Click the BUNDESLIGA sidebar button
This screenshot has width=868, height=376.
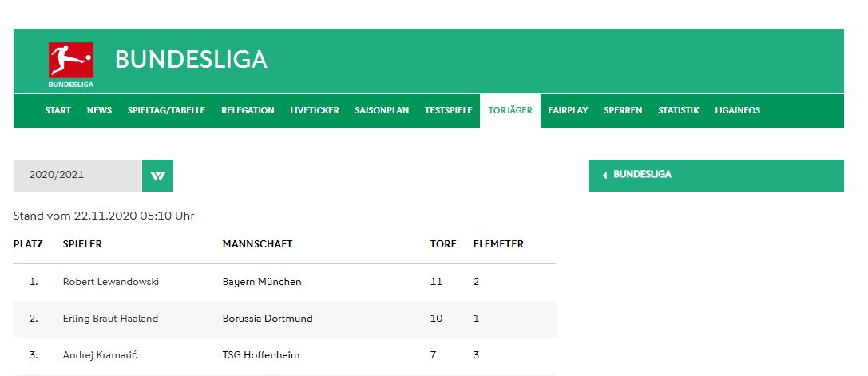[x=716, y=176]
